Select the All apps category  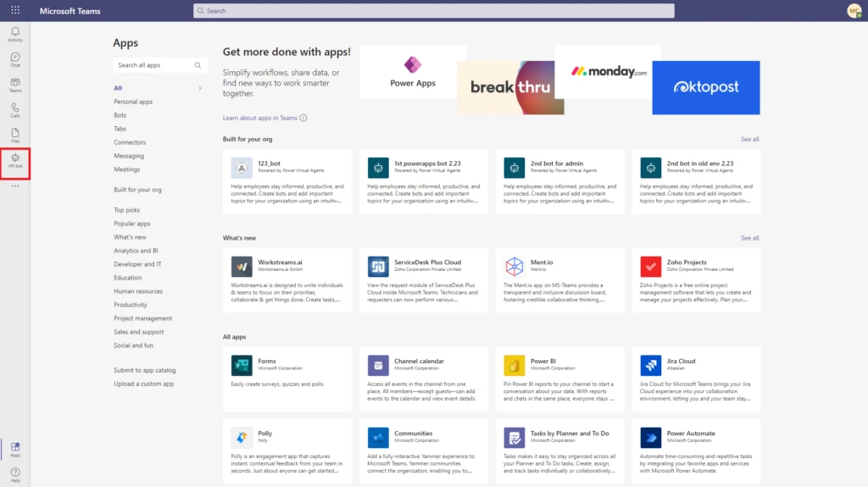[x=118, y=88]
